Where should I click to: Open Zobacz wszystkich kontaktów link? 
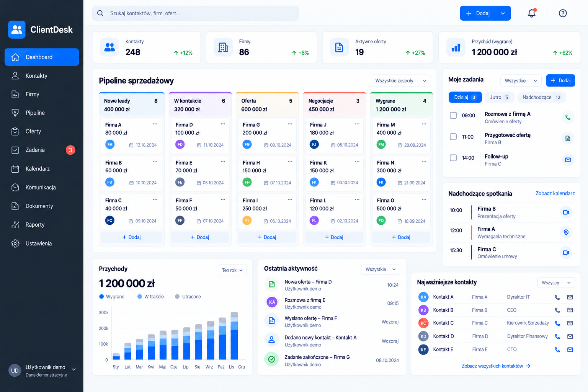pyautogui.click(x=496, y=366)
